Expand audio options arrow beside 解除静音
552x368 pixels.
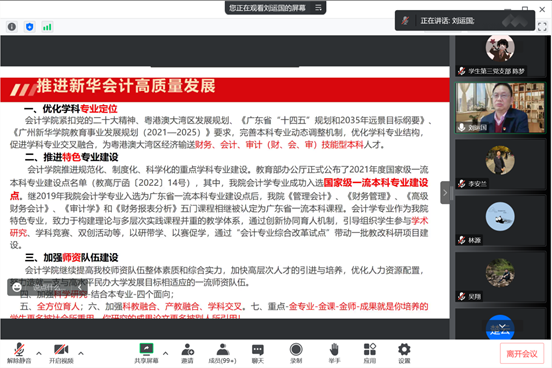tap(39, 353)
